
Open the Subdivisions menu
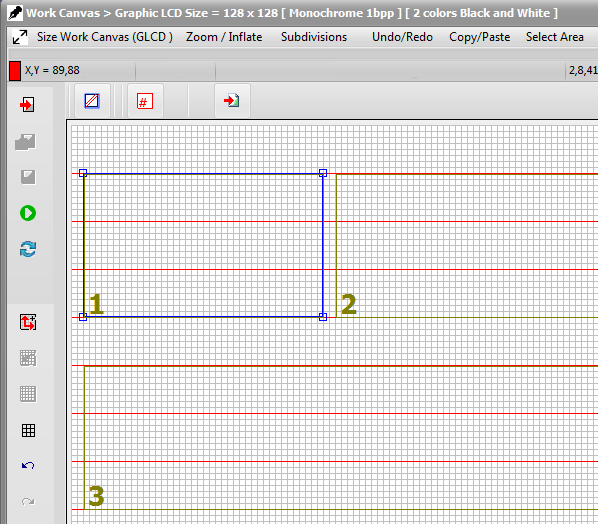(x=314, y=37)
